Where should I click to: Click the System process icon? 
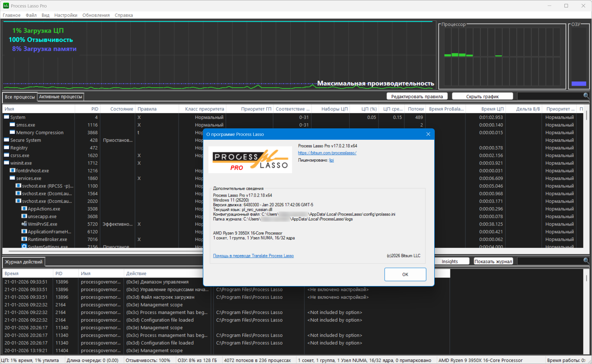point(7,117)
